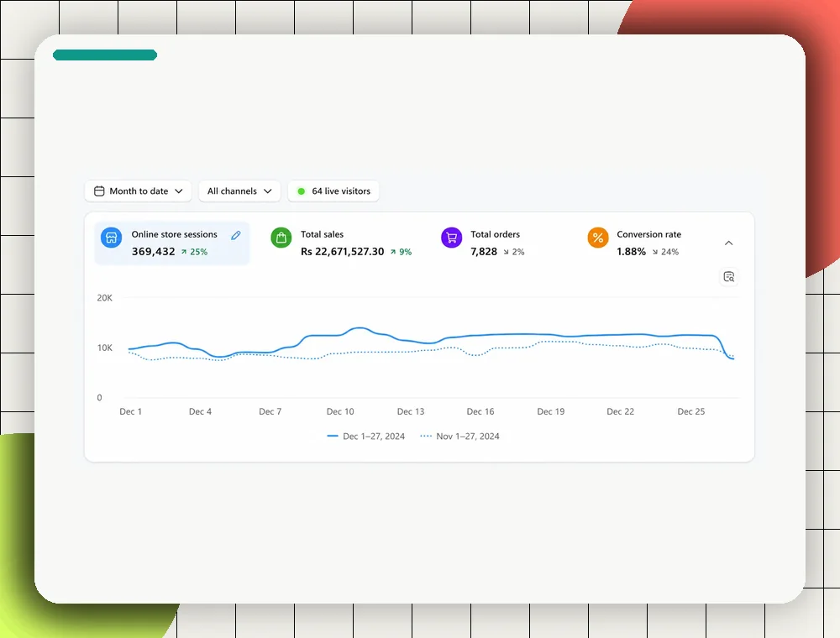
Task: Select the Total orders metric card
Action: [x=483, y=243]
